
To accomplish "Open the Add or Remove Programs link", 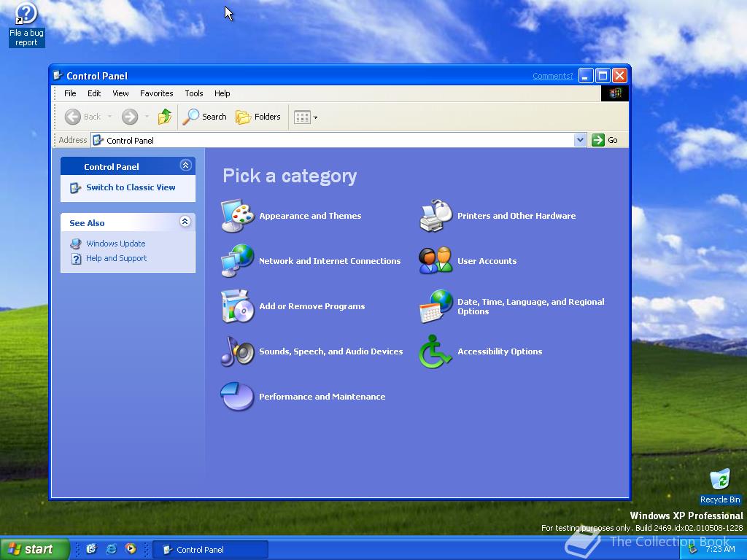I will 312,306.
